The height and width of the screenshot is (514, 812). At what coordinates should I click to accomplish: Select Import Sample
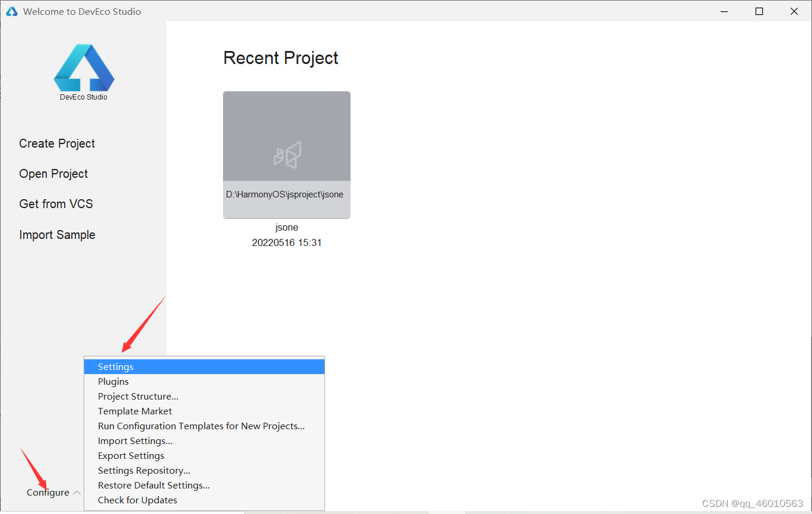tap(57, 235)
